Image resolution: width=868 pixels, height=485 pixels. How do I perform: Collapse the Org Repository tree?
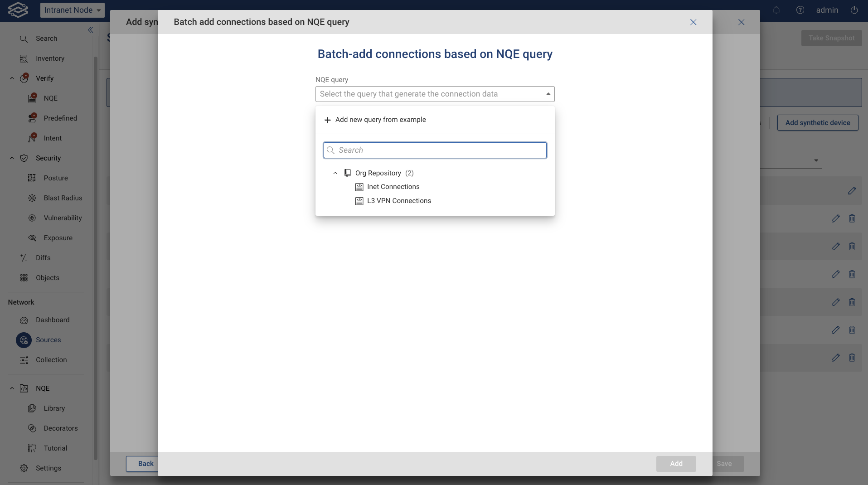pyautogui.click(x=335, y=173)
